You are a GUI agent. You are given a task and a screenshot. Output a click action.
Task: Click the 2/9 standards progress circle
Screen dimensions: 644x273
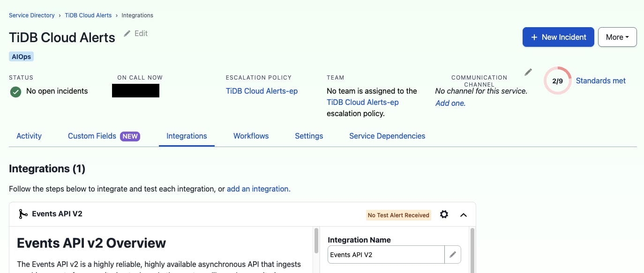tap(557, 81)
